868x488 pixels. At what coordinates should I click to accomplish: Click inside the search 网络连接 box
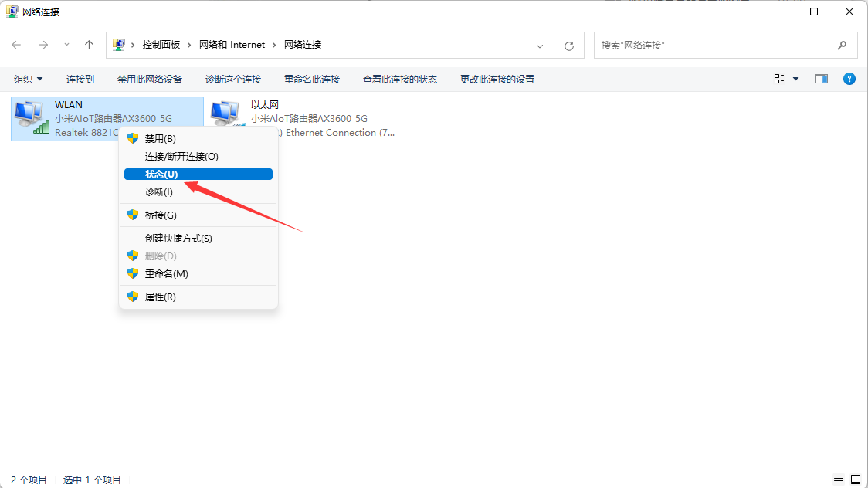[718, 45]
